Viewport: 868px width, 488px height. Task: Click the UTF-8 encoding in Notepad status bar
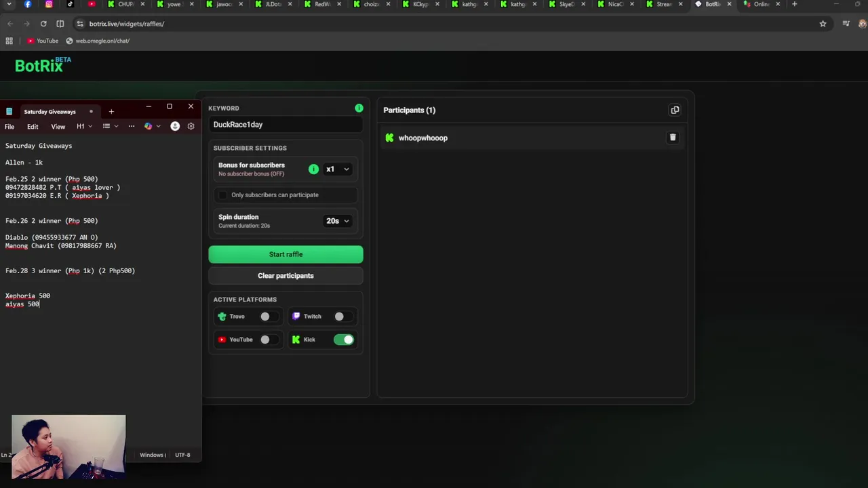182,455
